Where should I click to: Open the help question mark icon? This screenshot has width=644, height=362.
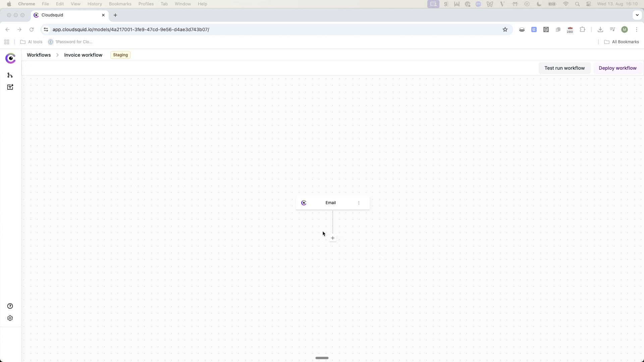[x=10, y=306]
